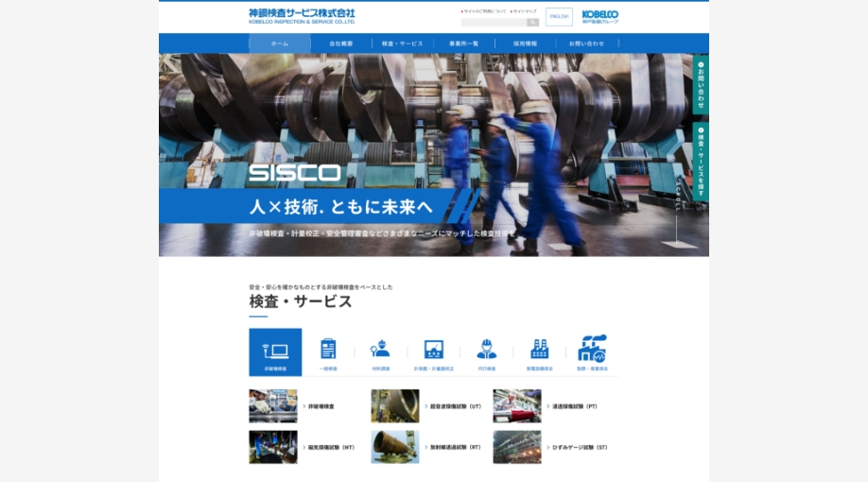Select the factory with smoke icon
The image size is (868, 482).
coord(593,352)
